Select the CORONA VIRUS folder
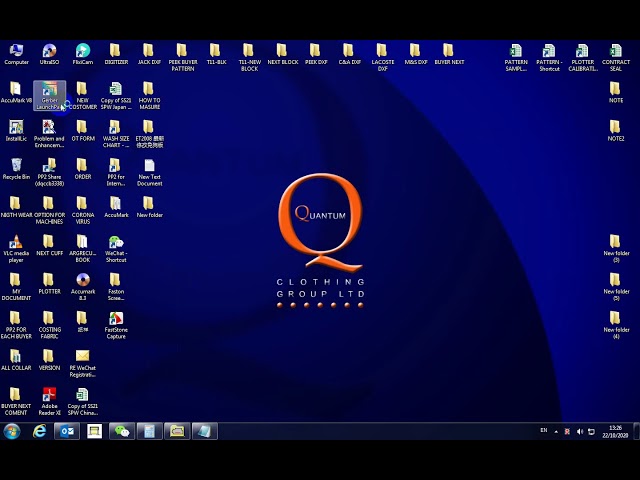The image size is (640, 480). [83, 210]
